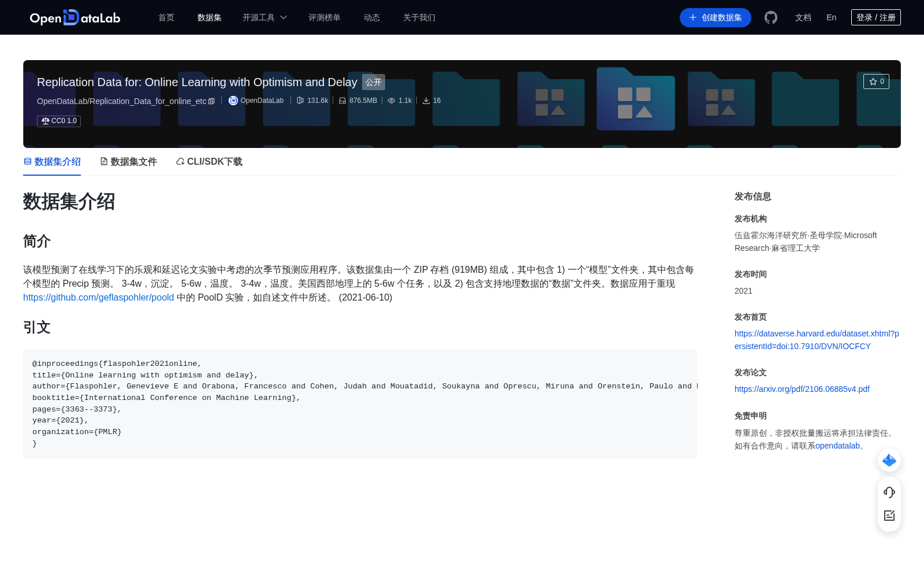
Task: Open the customer support headset icon
Action: [x=889, y=492]
